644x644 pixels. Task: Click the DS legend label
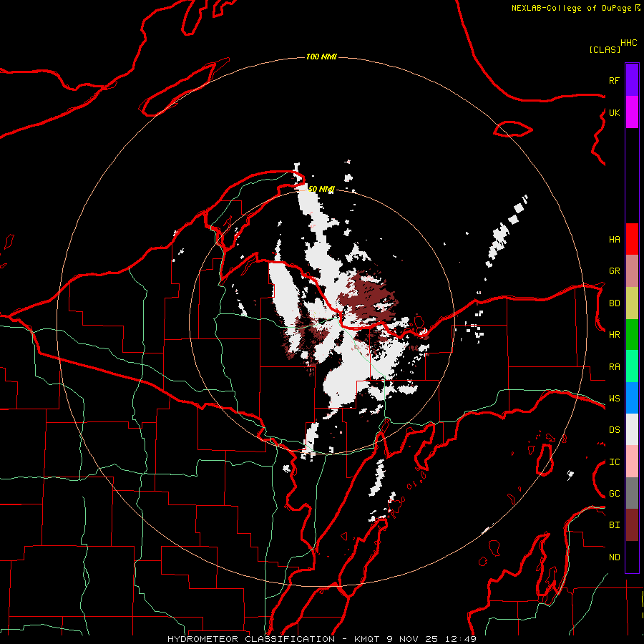point(614,430)
